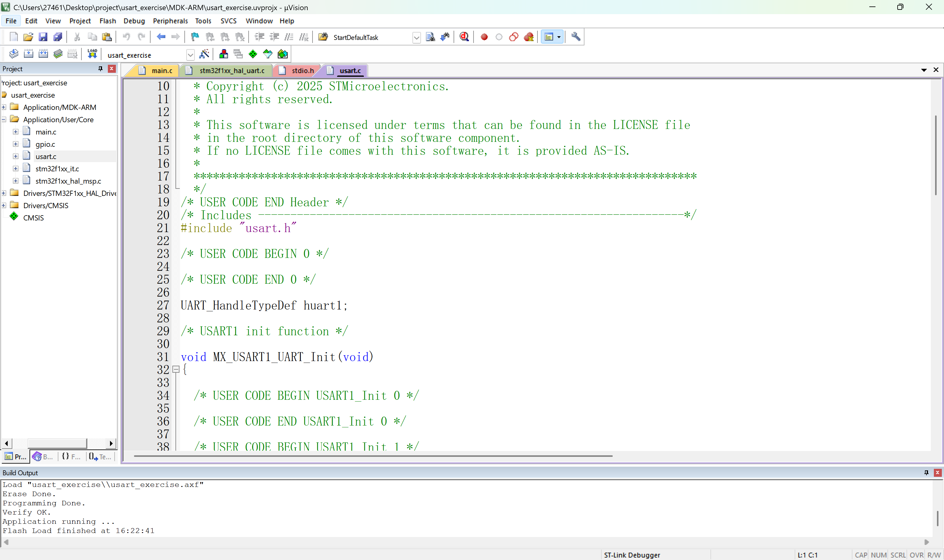
Task: Pin the Project panel
Action: click(x=100, y=69)
